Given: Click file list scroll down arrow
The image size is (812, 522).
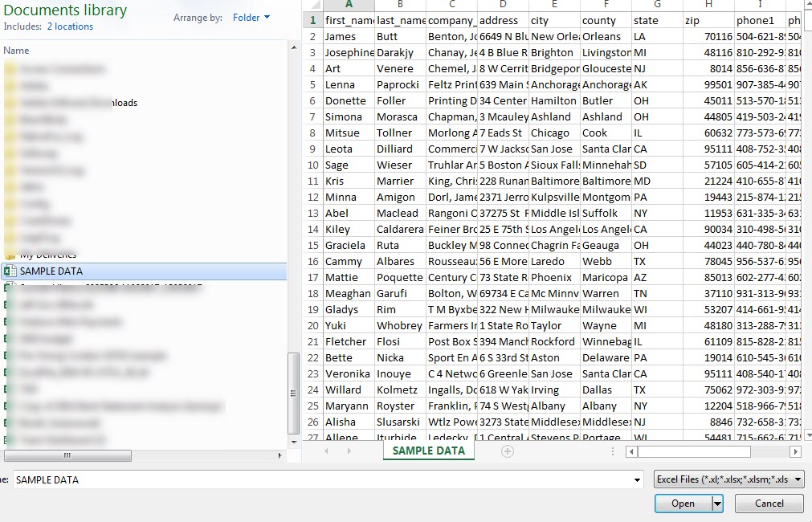Looking at the screenshot, I should (x=294, y=442).
